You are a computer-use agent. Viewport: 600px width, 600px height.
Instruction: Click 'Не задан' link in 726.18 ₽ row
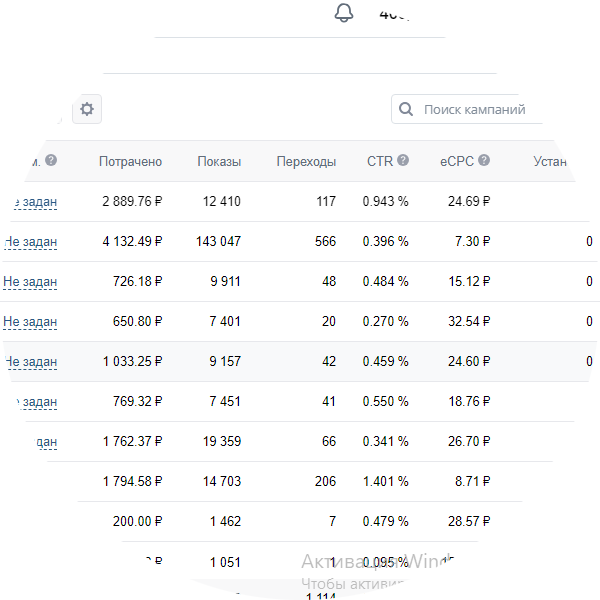[x=30, y=281]
